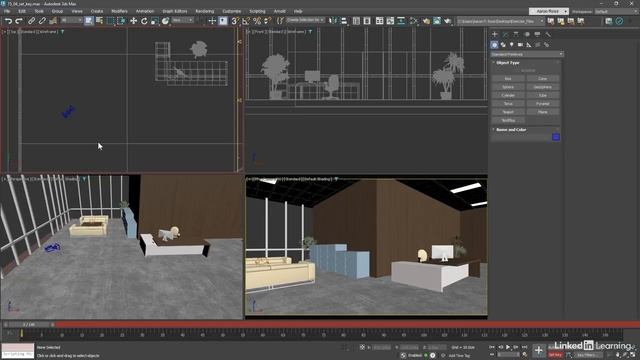Open the project folder path dropdown
This screenshot has width=640, height=360.
(x=501, y=21)
